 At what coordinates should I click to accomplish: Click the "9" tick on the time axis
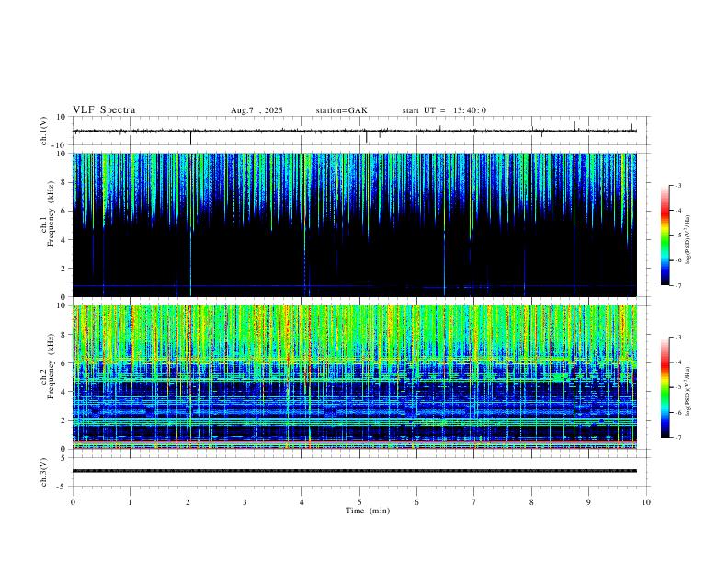[x=588, y=502]
